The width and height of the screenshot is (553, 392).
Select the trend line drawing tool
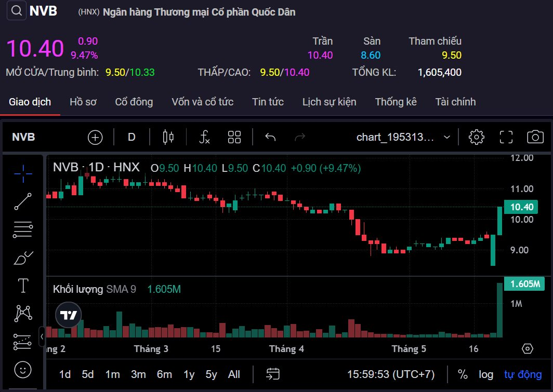23,201
